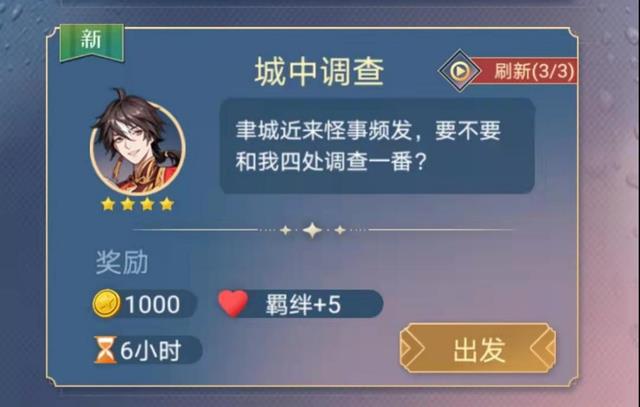
Task: Tap the video play icon beside 刷新
Action: 460,71
